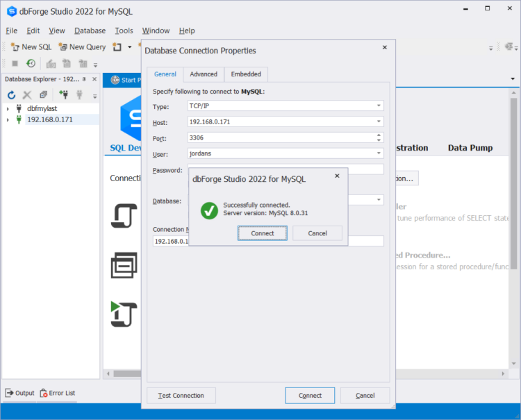This screenshot has width=521, height=420.
Task: Pin the Database Explorer panel
Action: point(85,80)
